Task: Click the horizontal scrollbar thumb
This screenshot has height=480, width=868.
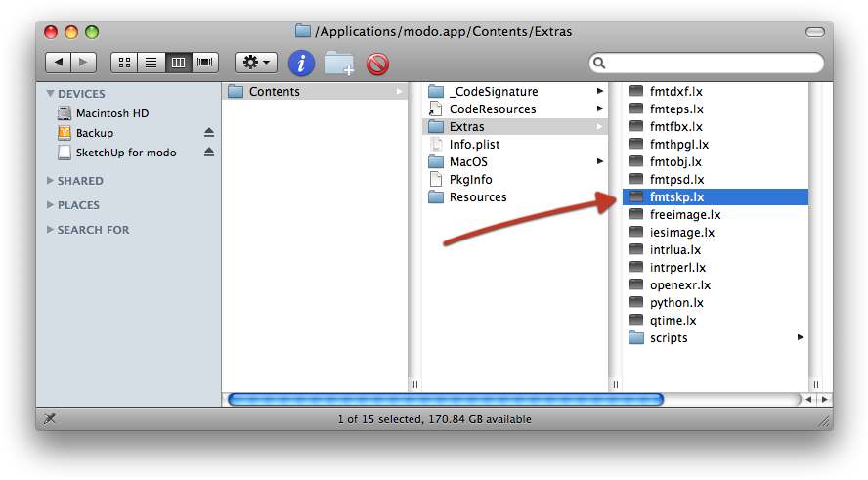Action: click(x=446, y=399)
